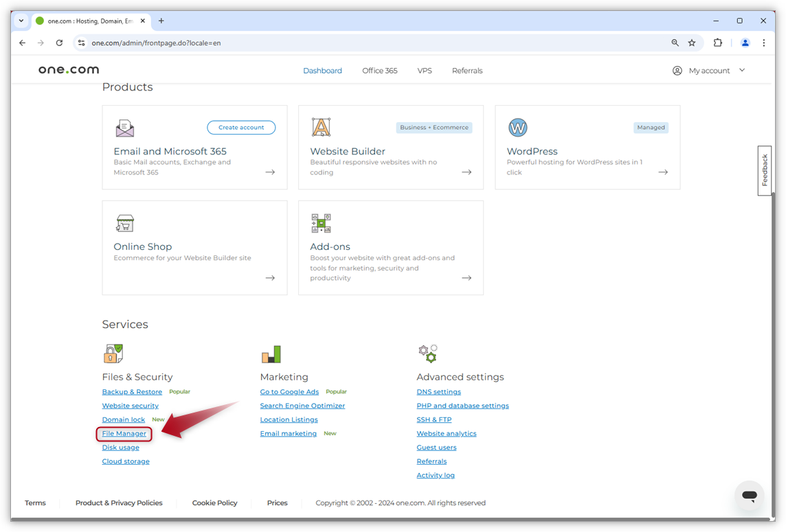The image size is (786, 532).
Task: Open the browser tab search dropdown
Action: pyautogui.click(x=21, y=21)
